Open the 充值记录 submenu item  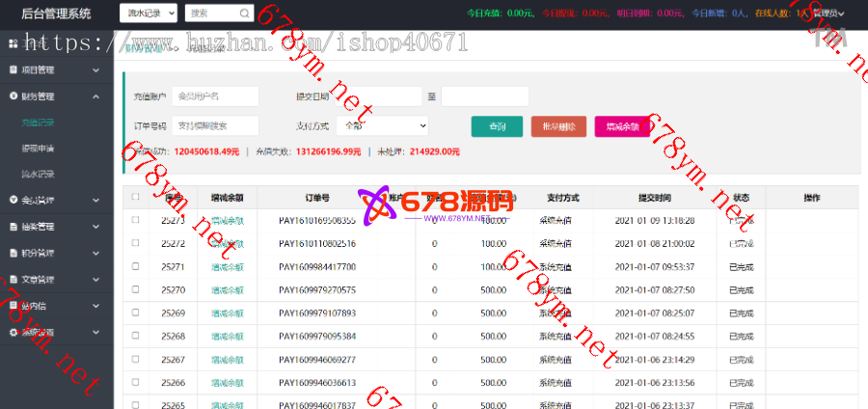[38, 123]
